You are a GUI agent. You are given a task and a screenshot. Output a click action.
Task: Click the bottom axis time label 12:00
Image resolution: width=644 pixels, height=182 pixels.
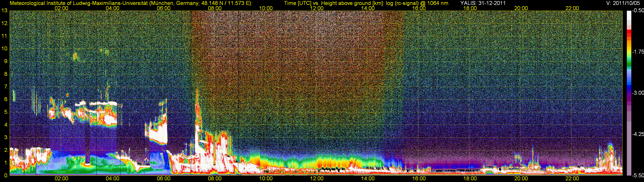click(x=317, y=179)
